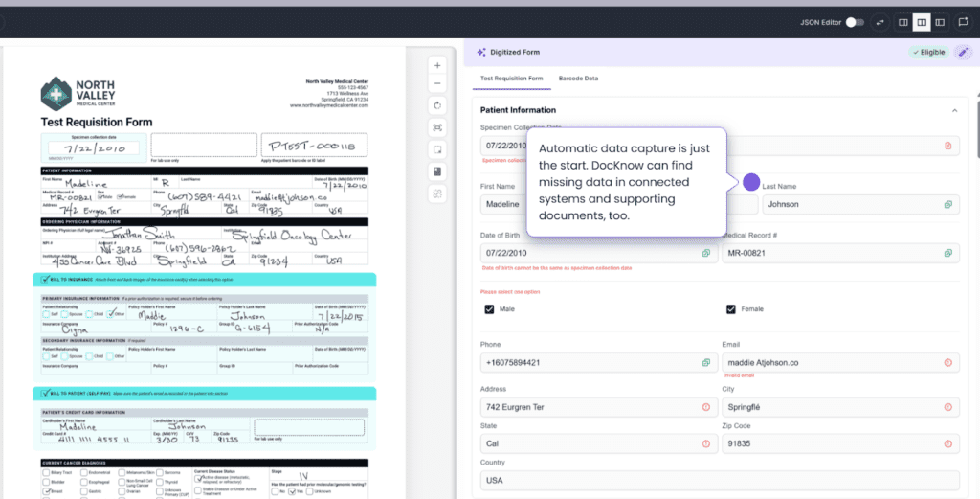
Task: Rotate the scanned document
Action: (x=437, y=105)
